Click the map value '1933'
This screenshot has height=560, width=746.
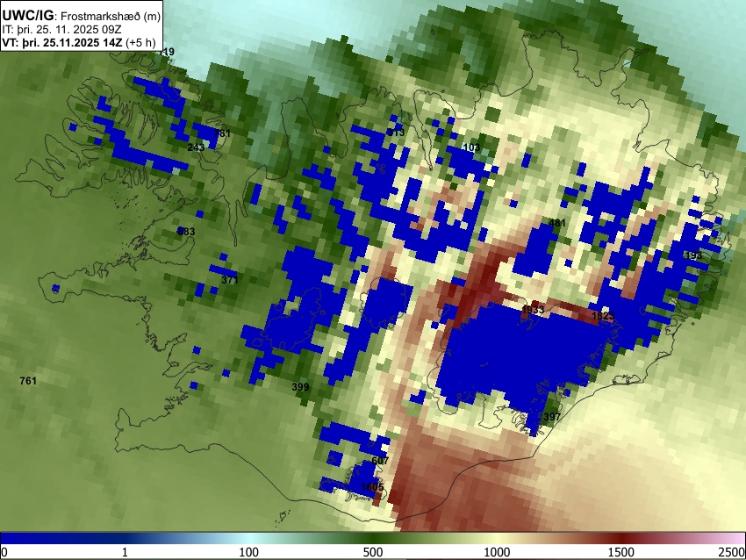(x=533, y=310)
